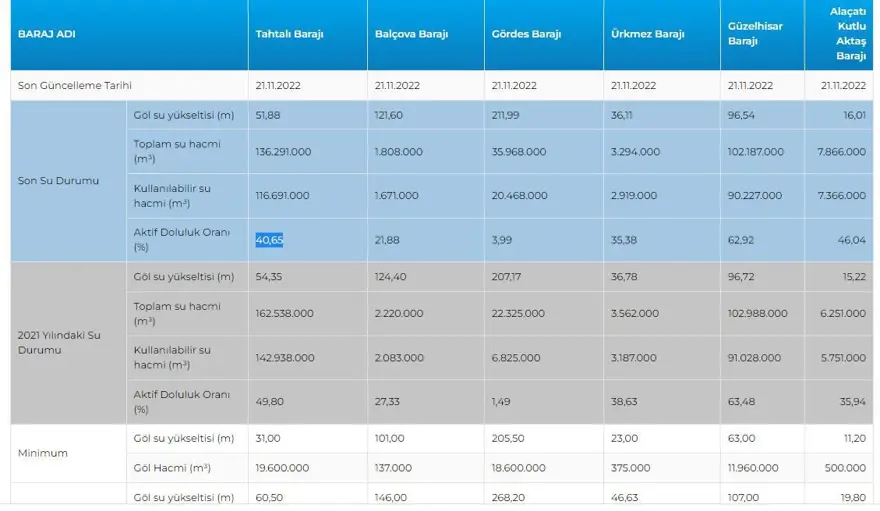Image resolution: width=880 pixels, height=511 pixels.
Task: Click the Balçova Barajı column header
Action: click(x=411, y=34)
